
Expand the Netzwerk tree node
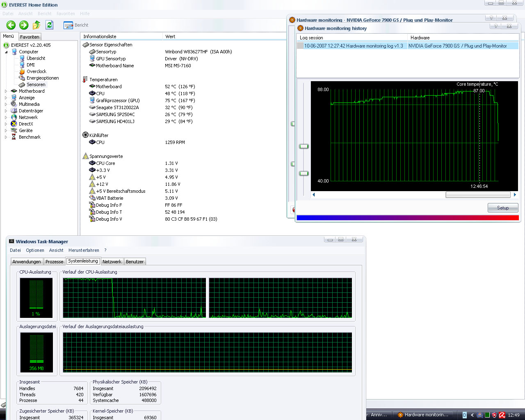6,118
